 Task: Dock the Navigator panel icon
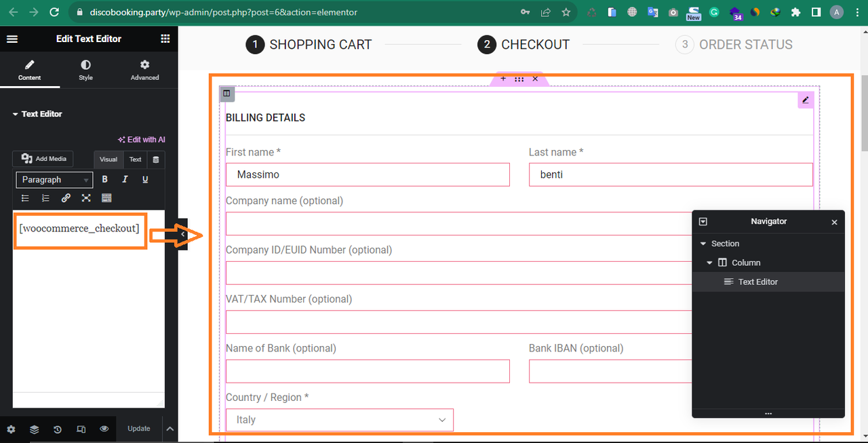click(x=703, y=222)
